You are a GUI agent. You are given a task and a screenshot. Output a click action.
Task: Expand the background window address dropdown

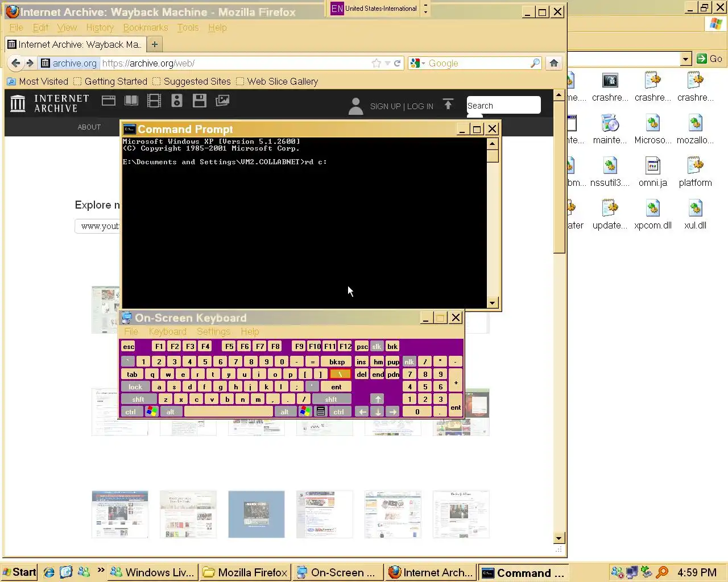pyautogui.click(x=686, y=59)
